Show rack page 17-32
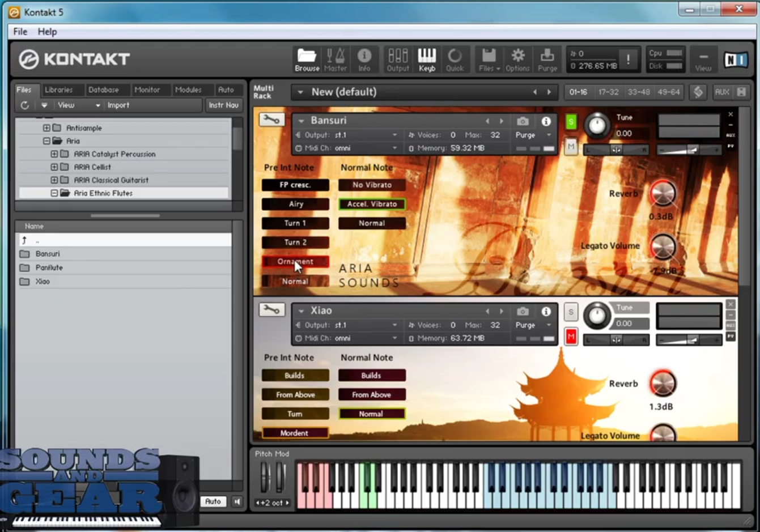 tap(608, 92)
